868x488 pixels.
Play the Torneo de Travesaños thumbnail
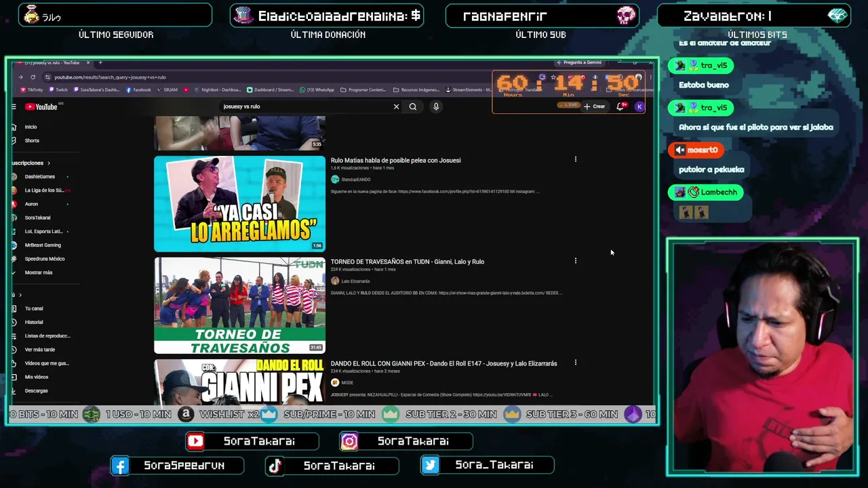[239, 306]
